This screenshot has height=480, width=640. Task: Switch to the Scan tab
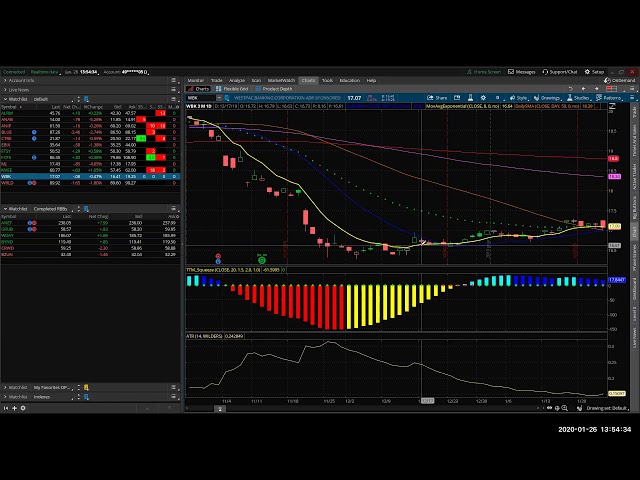(256, 80)
